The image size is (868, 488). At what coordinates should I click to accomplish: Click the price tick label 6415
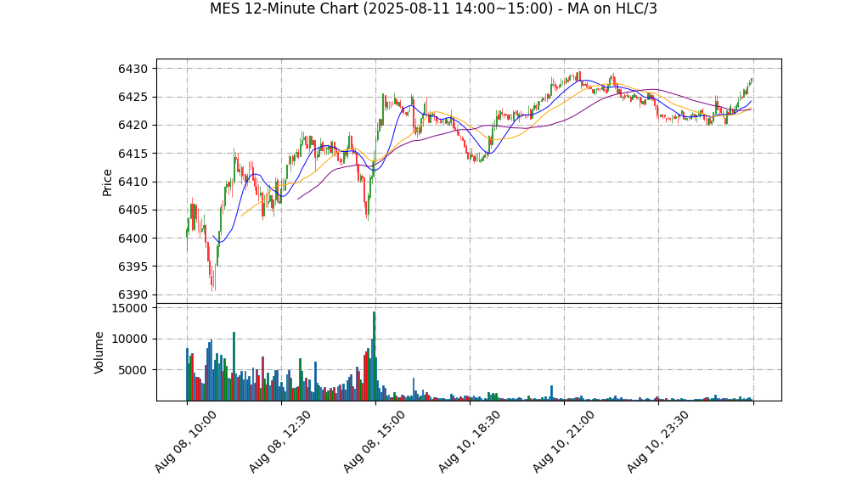coord(132,154)
